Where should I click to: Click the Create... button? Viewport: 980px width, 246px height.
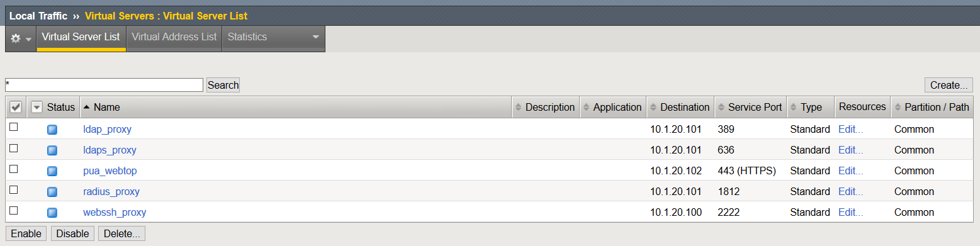[949, 85]
